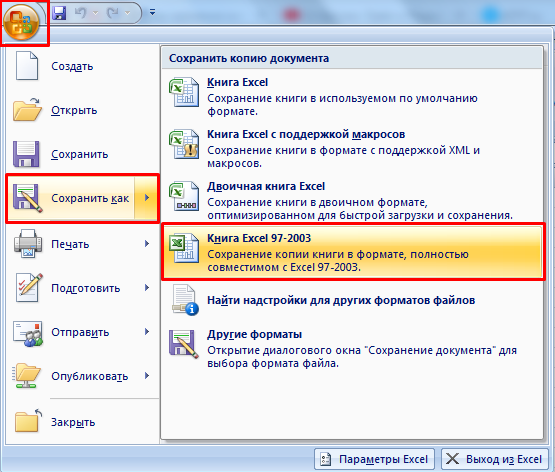Click description 'Сохранение книги в двоичном формате'

(317, 202)
